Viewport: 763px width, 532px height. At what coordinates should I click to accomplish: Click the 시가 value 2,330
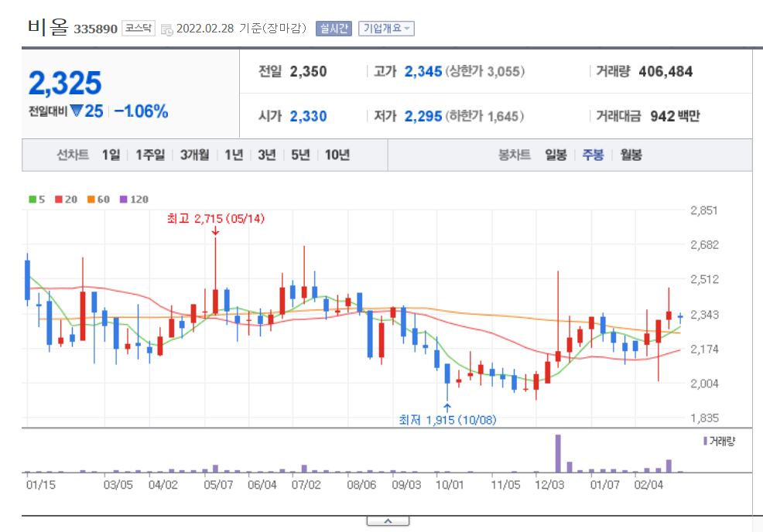pos(309,116)
